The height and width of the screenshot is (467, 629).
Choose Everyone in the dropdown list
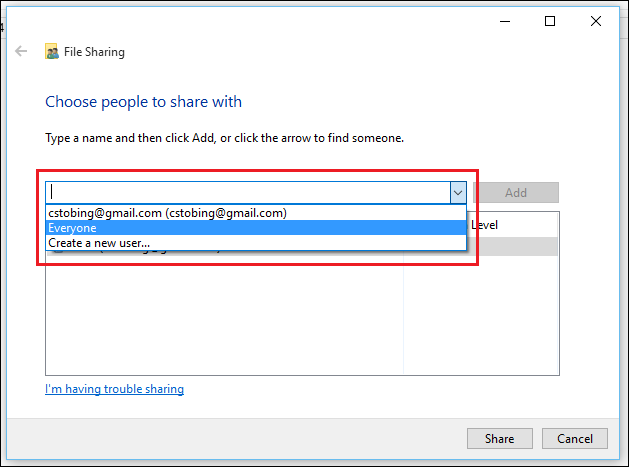tap(72, 228)
